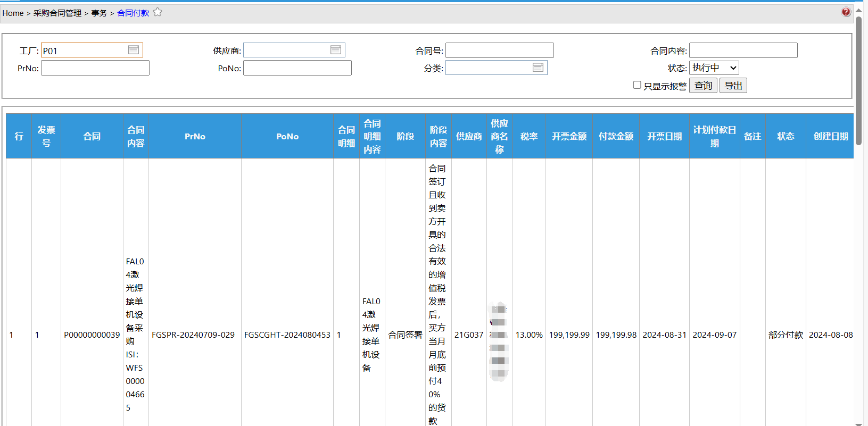The height and width of the screenshot is (426, 868).
Task: Expand the 状态 dropdown showing 执行中
Action: click(714, 68)
